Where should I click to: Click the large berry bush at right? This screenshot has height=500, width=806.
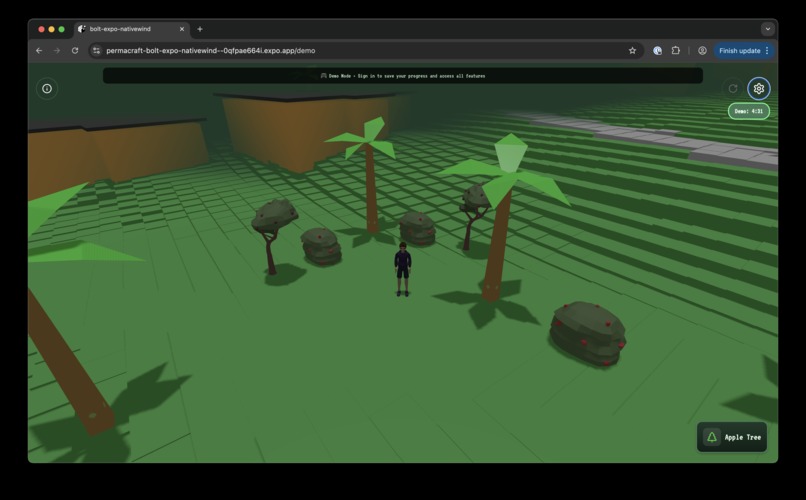tap(588, 334)
